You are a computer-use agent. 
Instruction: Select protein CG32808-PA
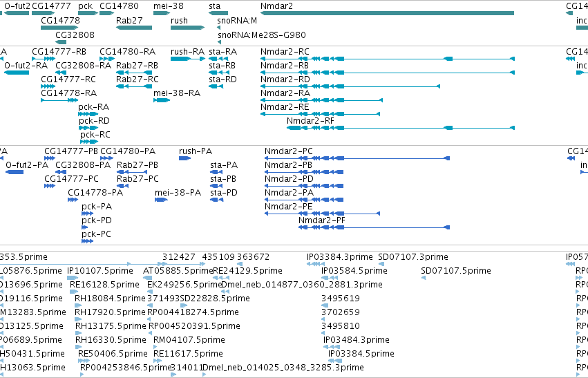[83, 165]
